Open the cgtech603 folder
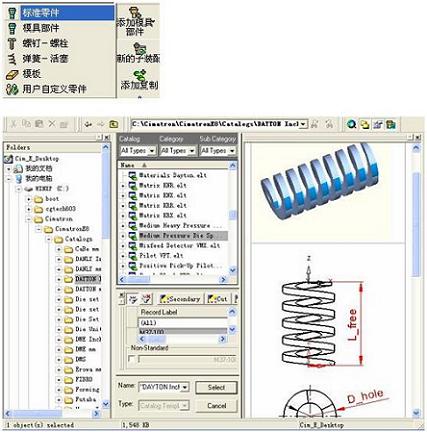 pyautogui.click(x=60, y=209)
